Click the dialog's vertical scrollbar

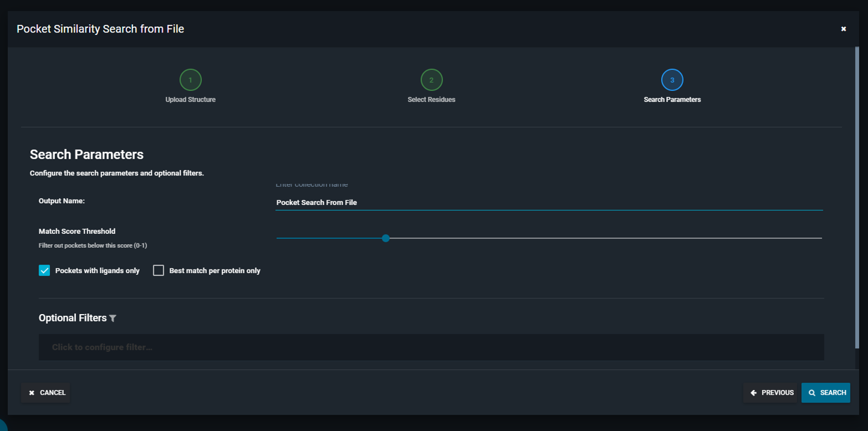point(857,199)
